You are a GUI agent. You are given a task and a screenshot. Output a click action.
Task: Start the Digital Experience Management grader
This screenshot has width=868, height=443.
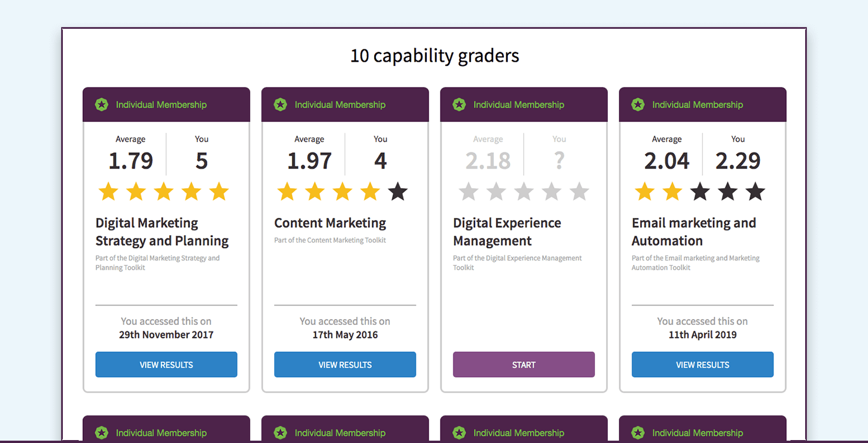[x=523, y=365]
